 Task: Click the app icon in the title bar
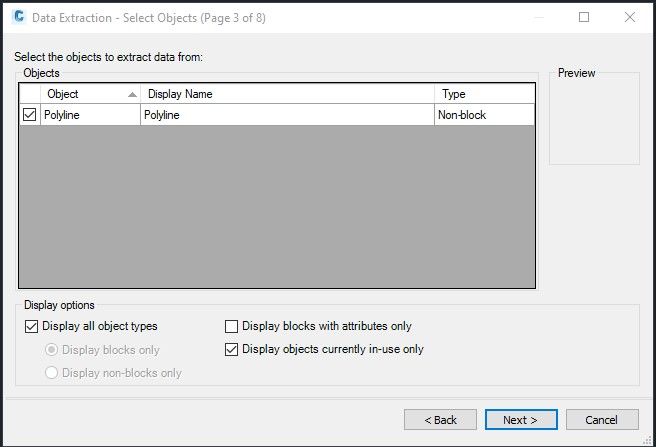click(17, 17)
